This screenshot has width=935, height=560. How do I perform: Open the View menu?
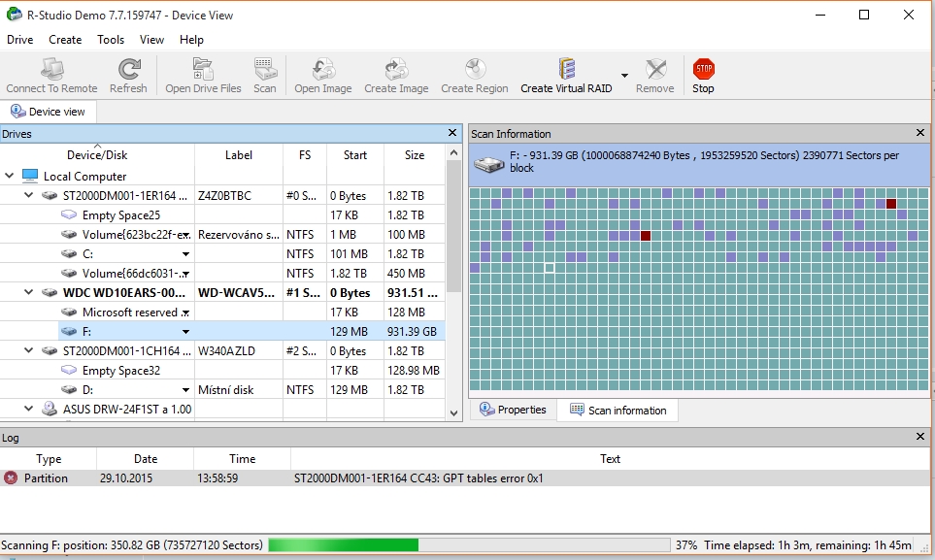click(x=151, y=40)
